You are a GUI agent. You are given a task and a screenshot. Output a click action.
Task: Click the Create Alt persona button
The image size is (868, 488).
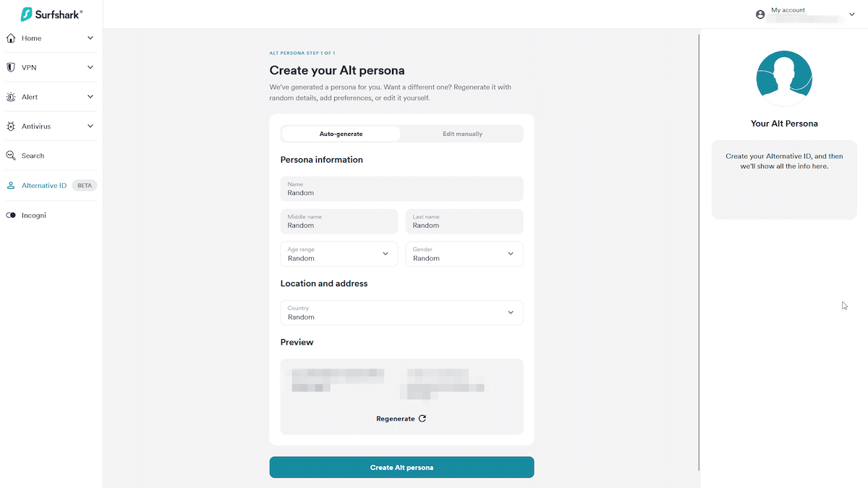[401, 468]
